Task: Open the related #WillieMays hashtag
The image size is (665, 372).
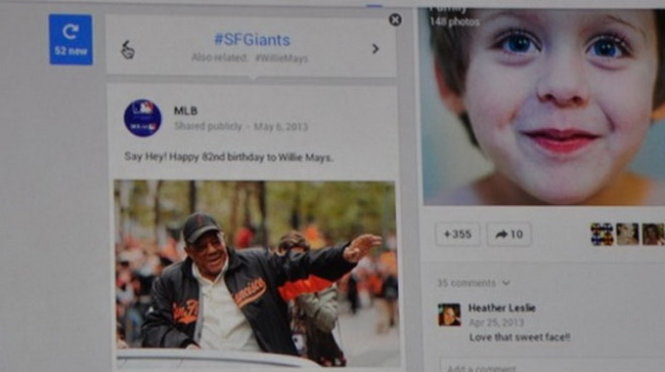Action: coord(282,58)
